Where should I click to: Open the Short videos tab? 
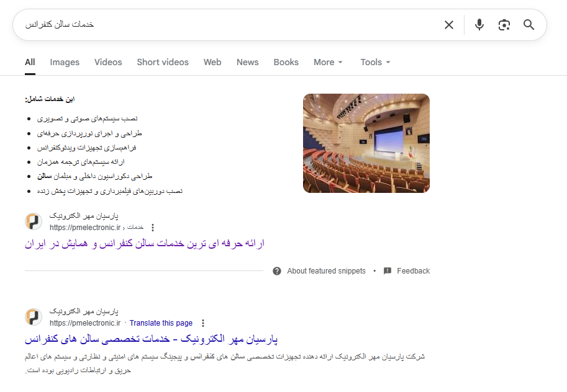pos(163,62)
